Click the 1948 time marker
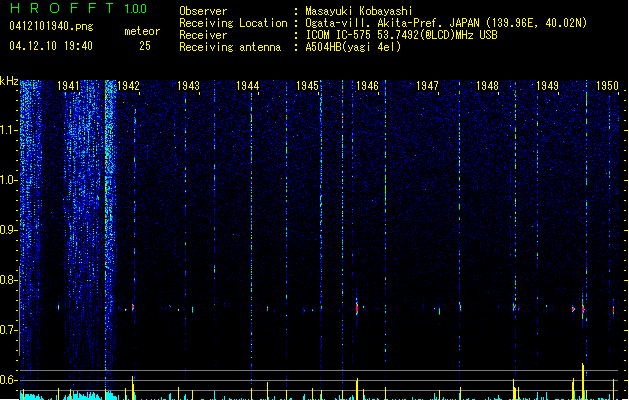 (487, 86)
